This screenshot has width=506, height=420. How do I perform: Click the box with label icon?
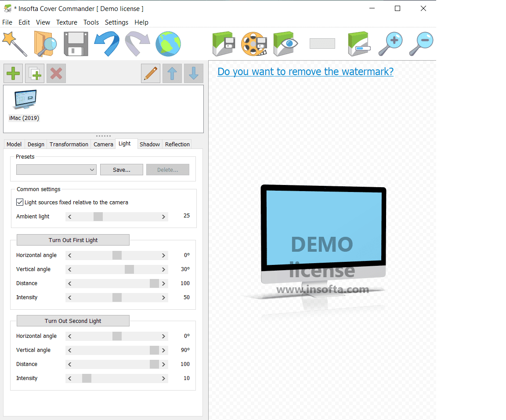tap(359, 43)
